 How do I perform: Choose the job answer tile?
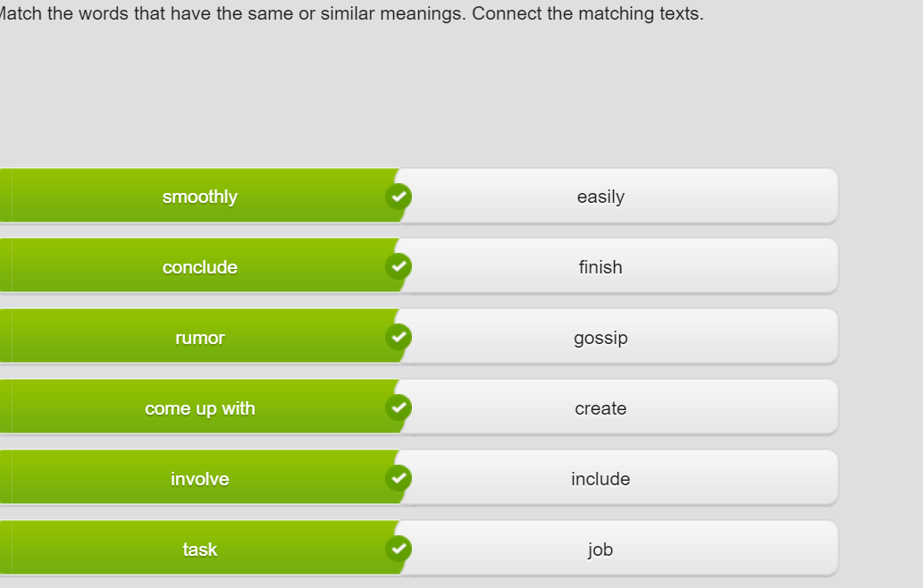[618, 550]
